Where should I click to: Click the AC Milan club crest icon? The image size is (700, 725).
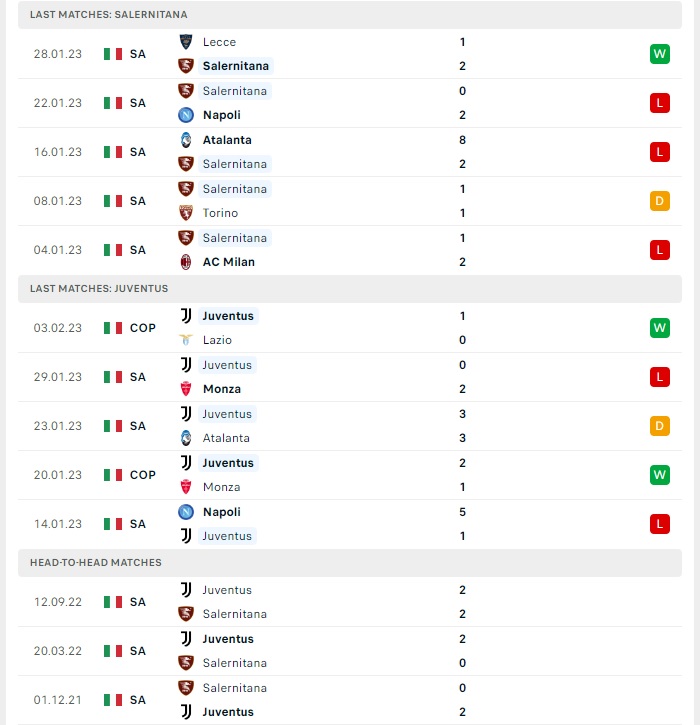[x=186, y=262]
